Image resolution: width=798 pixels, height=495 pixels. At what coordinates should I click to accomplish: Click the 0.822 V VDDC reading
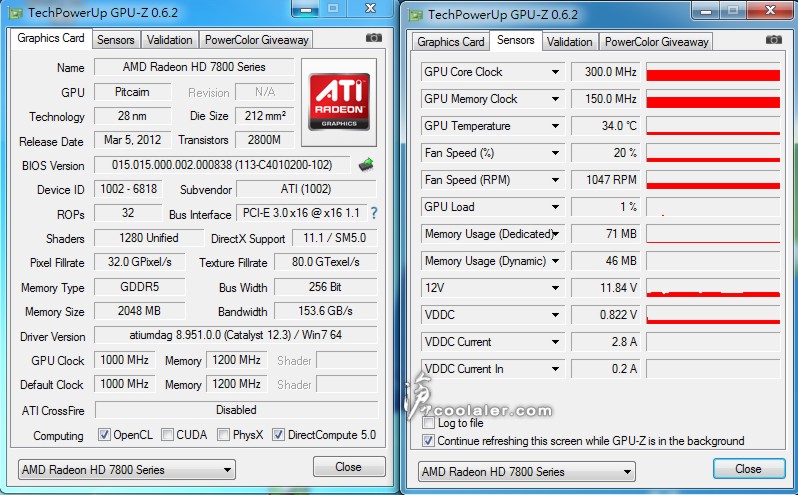click(606, 315)
